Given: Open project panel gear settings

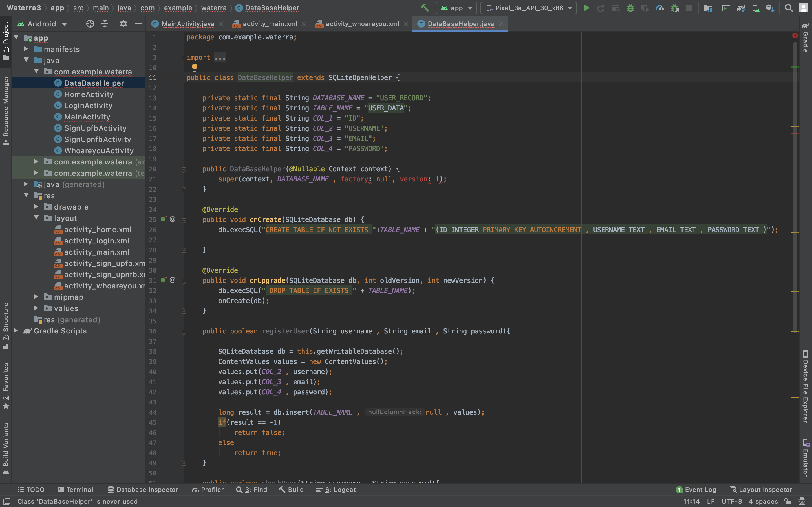Looking at the screenshot, I should [123, 24].
